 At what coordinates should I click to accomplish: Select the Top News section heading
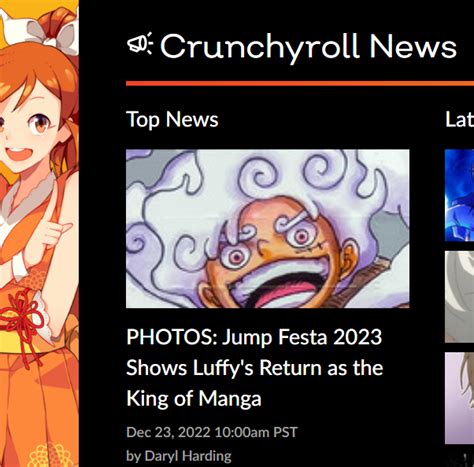[x=172, y=120]
